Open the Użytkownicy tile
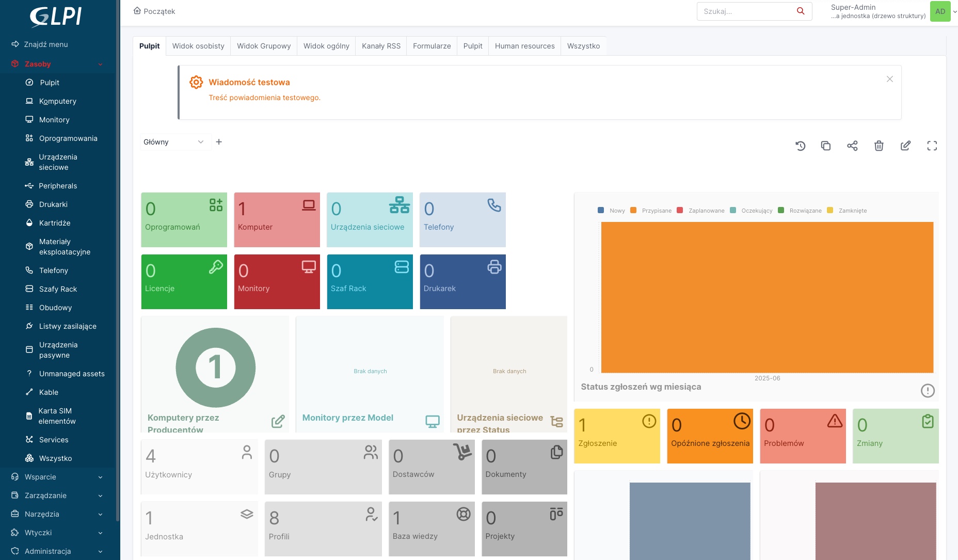The image size is (958, 560). pyautogui.click(x=199, y=467)
